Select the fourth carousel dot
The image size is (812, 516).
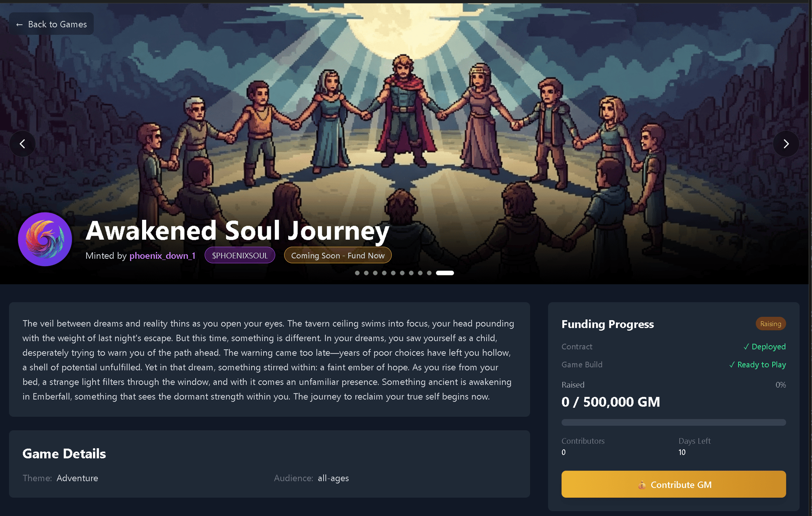[384, 273]
